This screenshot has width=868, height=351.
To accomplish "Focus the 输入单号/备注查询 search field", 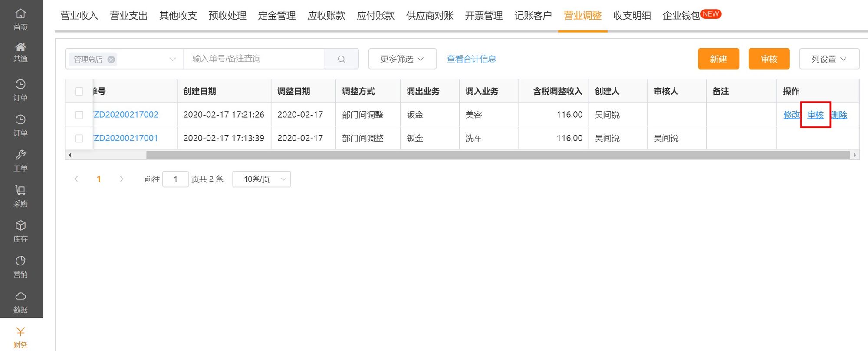I will 254,59.
